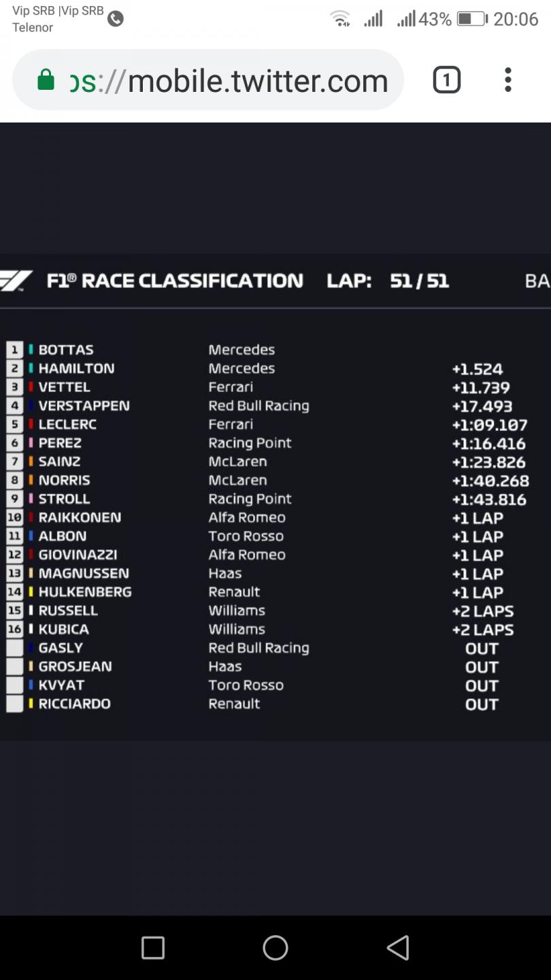Tap the Android home circle button

(275, 947)
